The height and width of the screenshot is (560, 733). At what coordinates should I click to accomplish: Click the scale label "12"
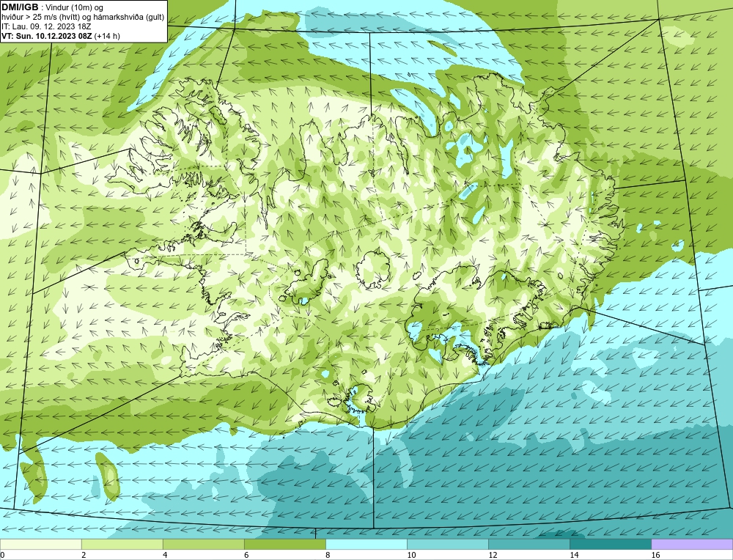click(493, 555)
